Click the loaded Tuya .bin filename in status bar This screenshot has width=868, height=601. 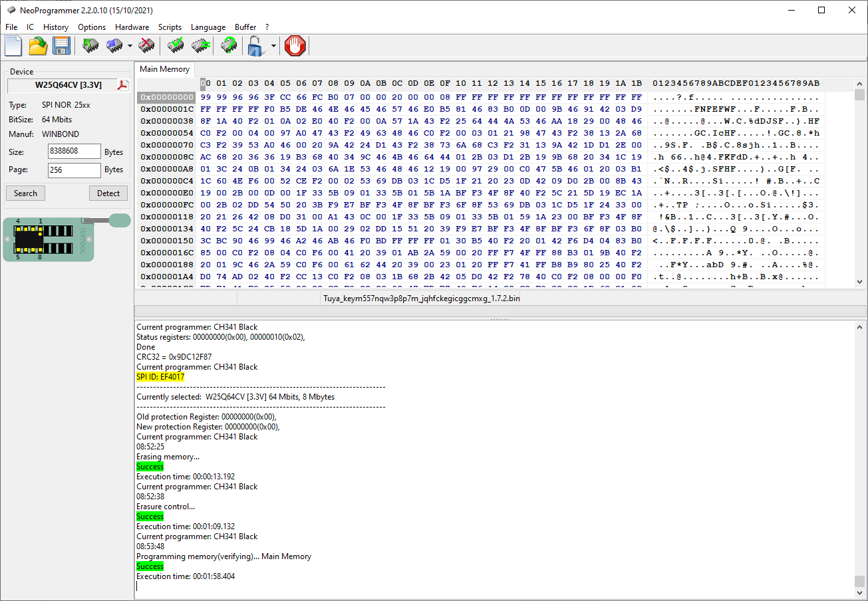(422, 299)
